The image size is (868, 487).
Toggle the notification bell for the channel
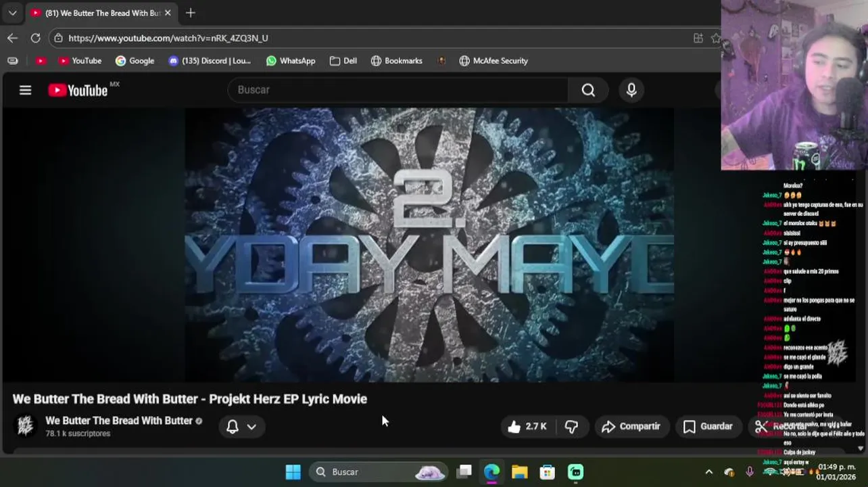[232, 426]
